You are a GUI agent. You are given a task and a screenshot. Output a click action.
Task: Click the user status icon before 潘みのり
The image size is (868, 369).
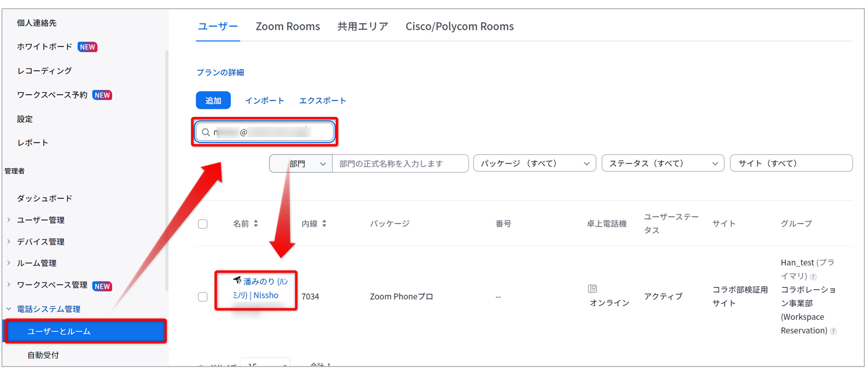click(x=237, y=280)
